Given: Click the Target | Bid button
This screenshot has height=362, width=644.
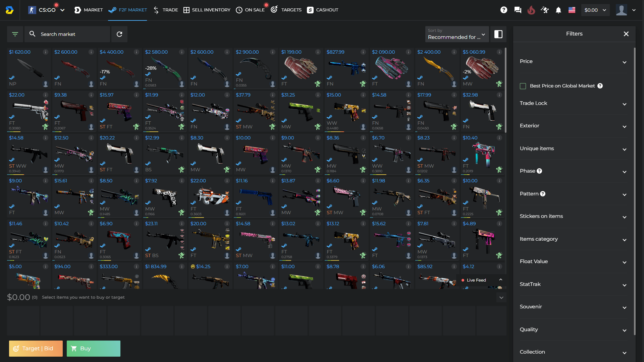Looking at the screenshot, I should (x=36, y=348).
